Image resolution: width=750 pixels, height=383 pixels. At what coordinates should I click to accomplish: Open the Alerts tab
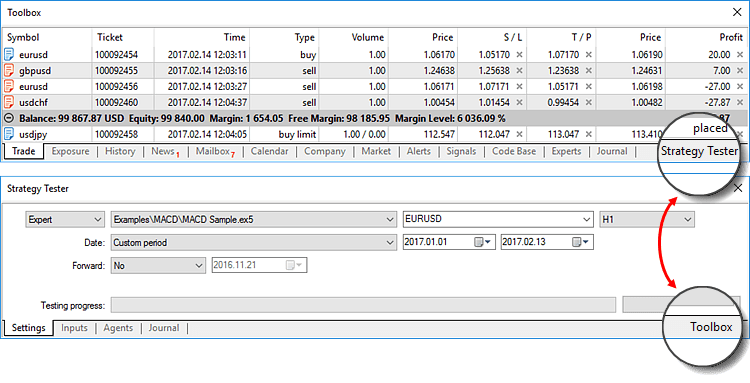tap(419, 152)
